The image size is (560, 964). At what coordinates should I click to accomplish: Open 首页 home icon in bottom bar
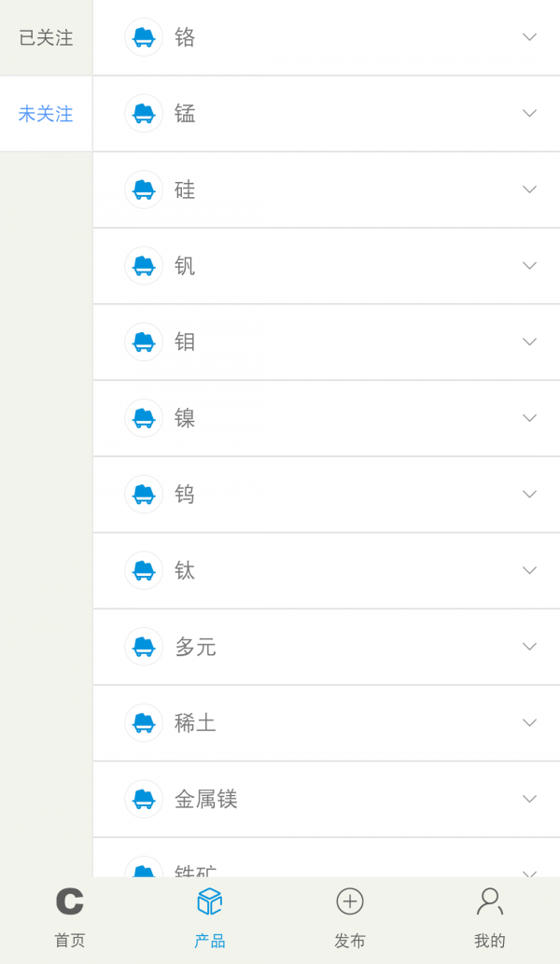(70, 901)
